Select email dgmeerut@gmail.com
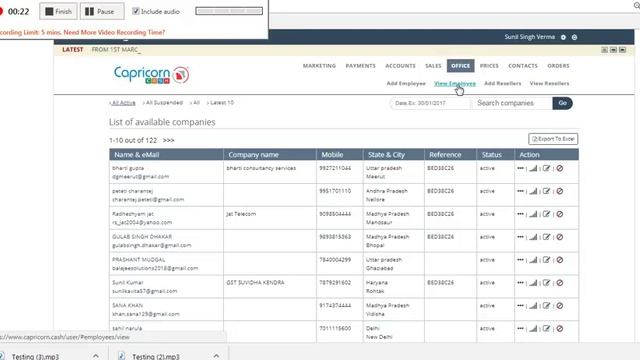640x360 pixels. pyautogui.click(x=140, y=177)
